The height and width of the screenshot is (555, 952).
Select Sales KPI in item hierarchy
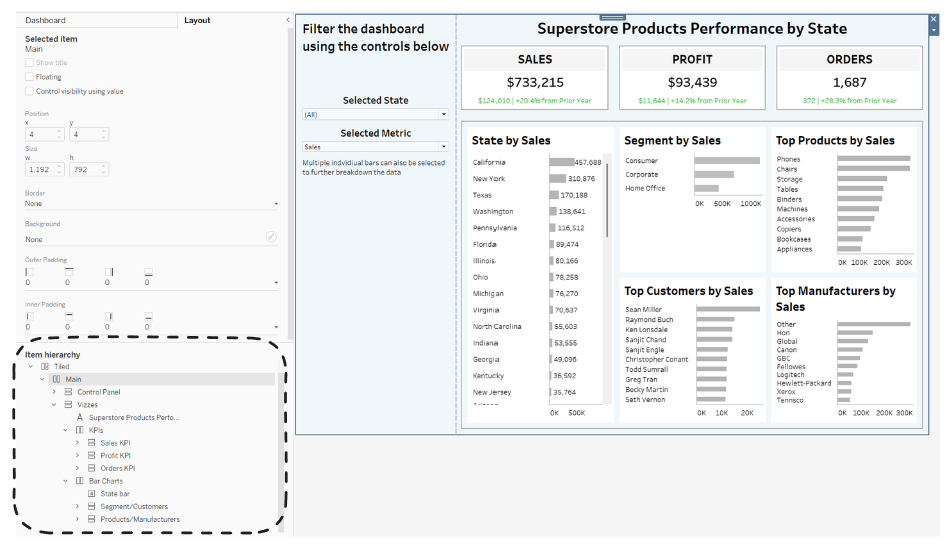tap(115, 443)
